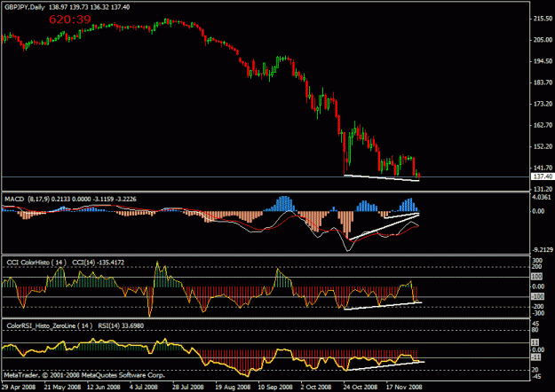Click the 10 Sep 2008 date label

(275, 387)
